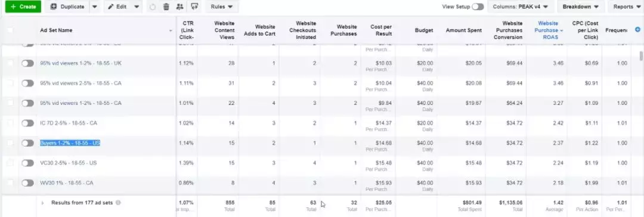
Task: Sort by Website Purchase ROAS column header
Action: click(548, 30)
